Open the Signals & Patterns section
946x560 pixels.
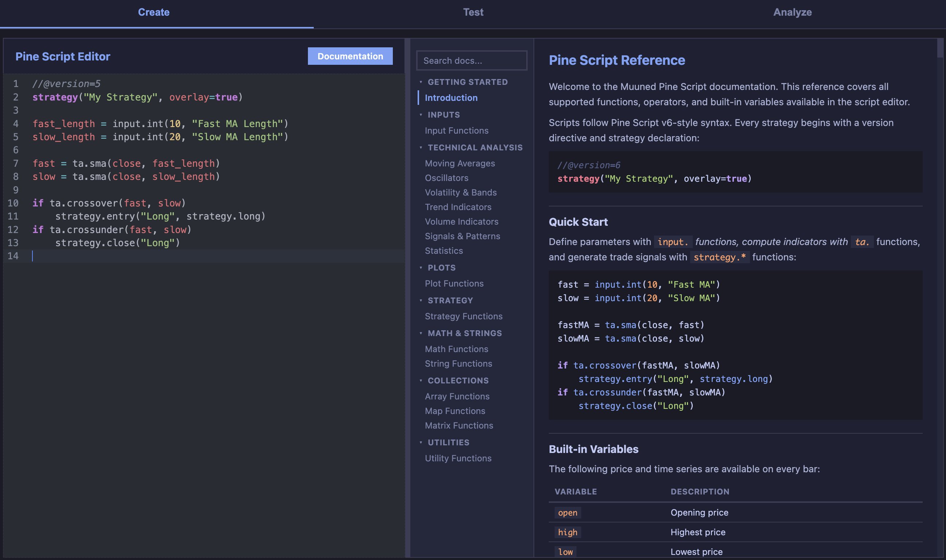[x=462, y=236]
